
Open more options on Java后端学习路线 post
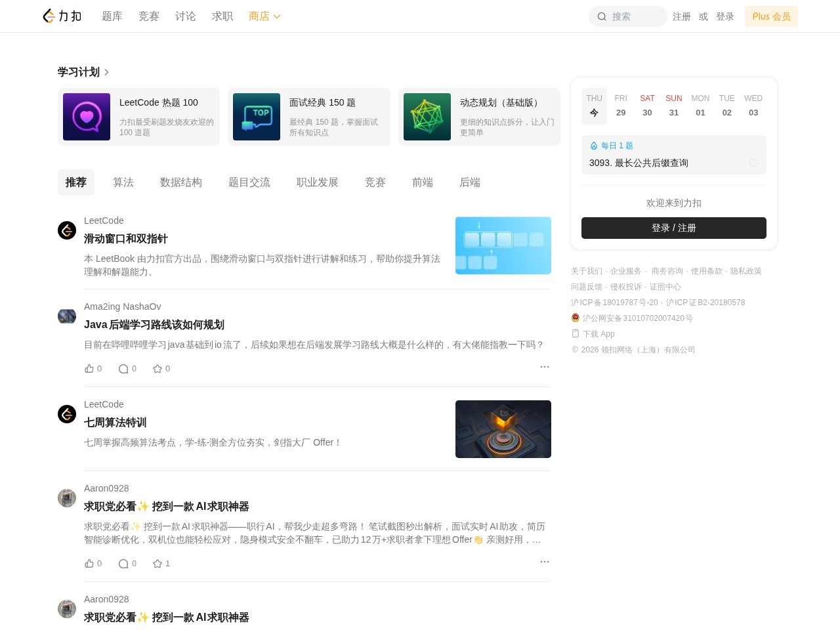coord(545,367)
